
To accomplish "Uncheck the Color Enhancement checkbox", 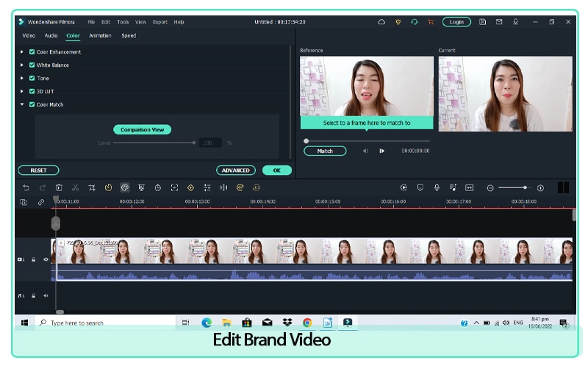I will tap(32, 52).
